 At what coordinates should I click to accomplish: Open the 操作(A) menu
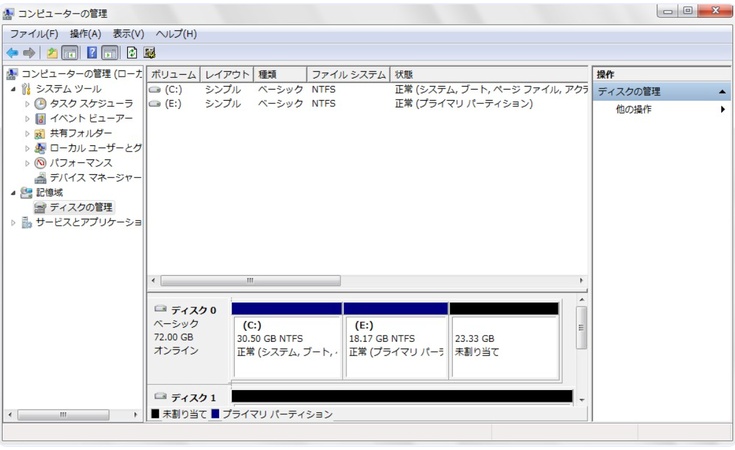(85, 34)
